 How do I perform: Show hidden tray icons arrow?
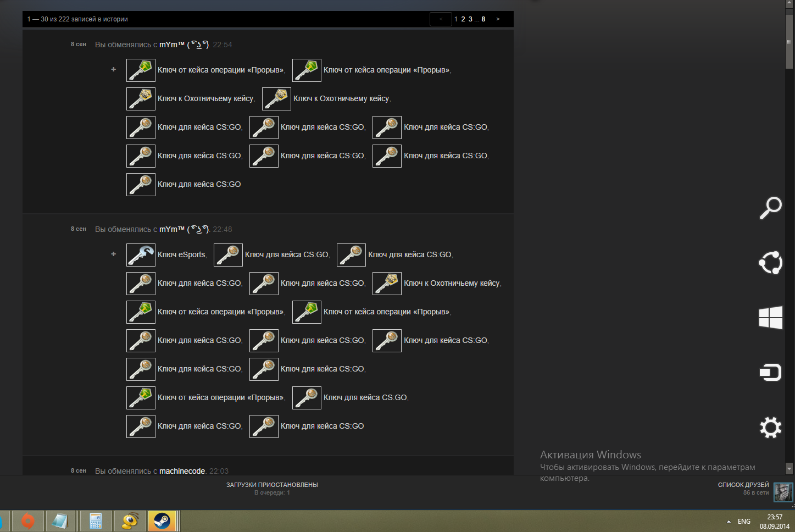point(729,522)
